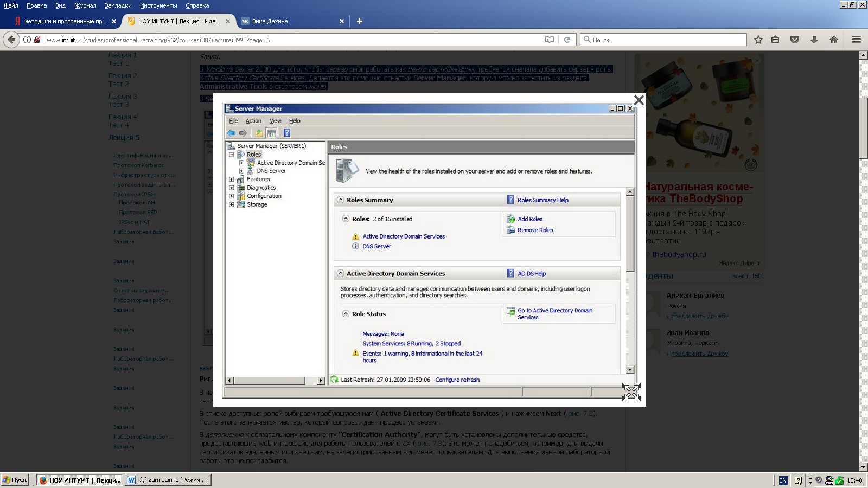Open the Закладки menu
The height and width of the screenshot is (488, 868).
[x=118, y=5]
